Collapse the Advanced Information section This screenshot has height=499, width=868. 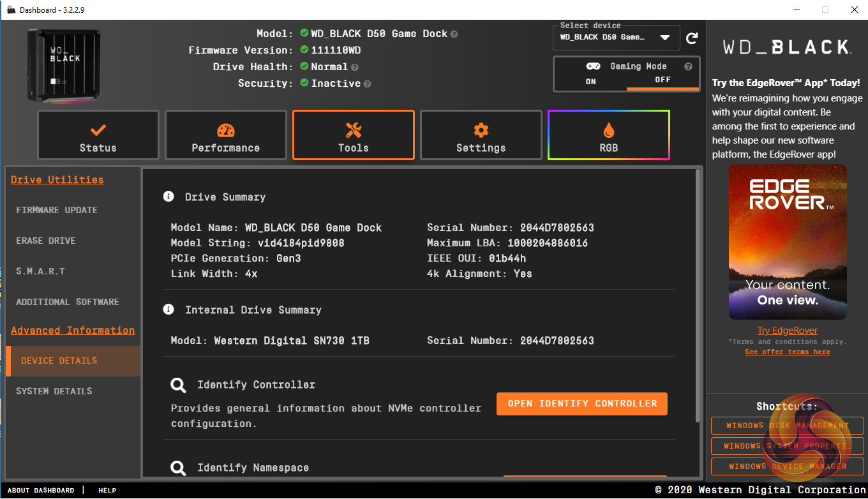tap(73, 331)
